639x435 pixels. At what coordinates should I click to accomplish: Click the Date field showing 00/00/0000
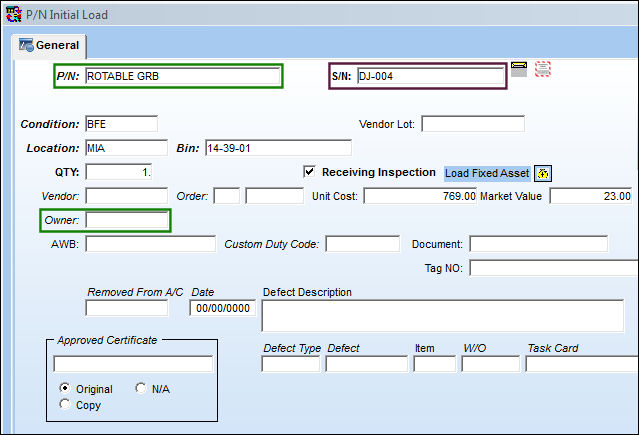223,308
